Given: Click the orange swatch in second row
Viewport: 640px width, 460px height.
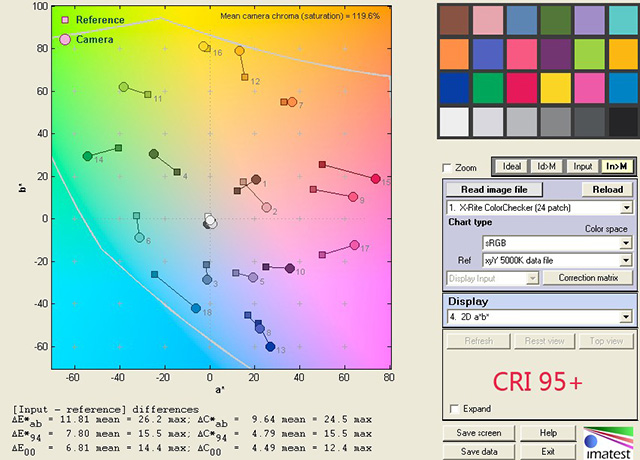Looking at the screenshot, I should 454,54.
